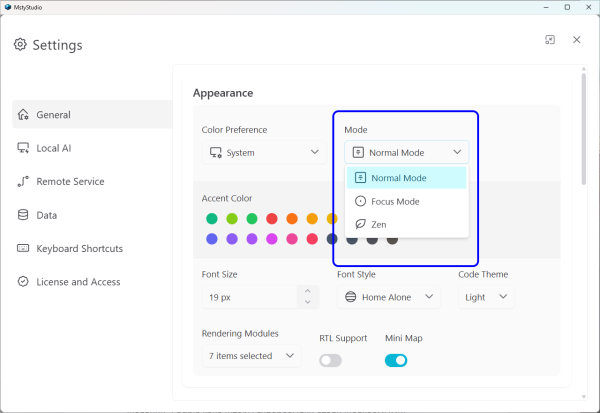Viewport: 600px width, 413px height.
Task: Expand the Rendering Modules dropdown
Action: click(251, 356)
